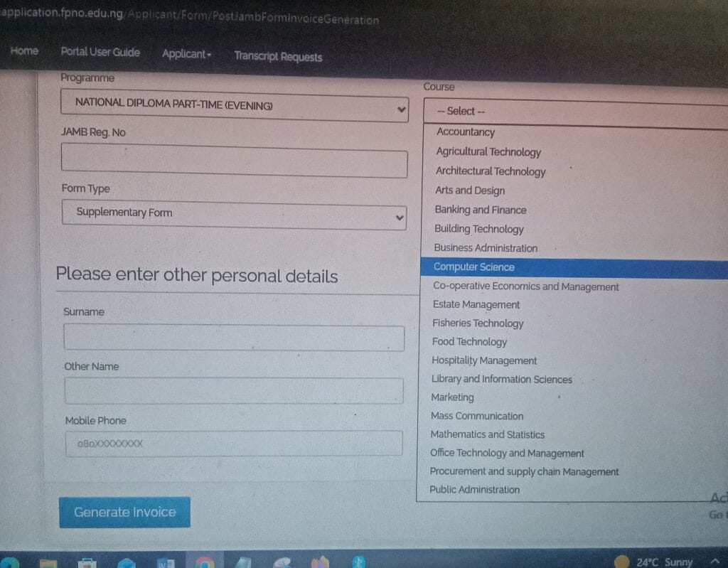
Task: Click the Mobile Phone input box
Action: [234, 443]
